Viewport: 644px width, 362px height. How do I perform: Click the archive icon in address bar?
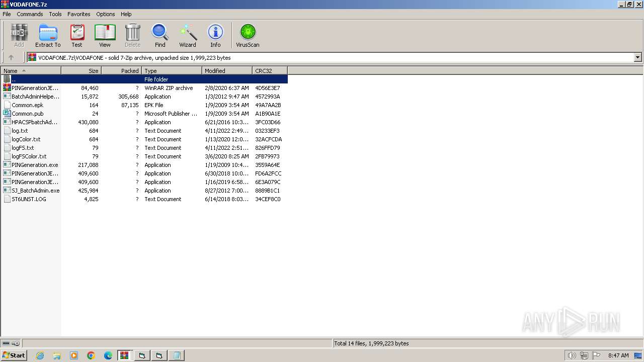pyautogui.click(x=32, y=57)
